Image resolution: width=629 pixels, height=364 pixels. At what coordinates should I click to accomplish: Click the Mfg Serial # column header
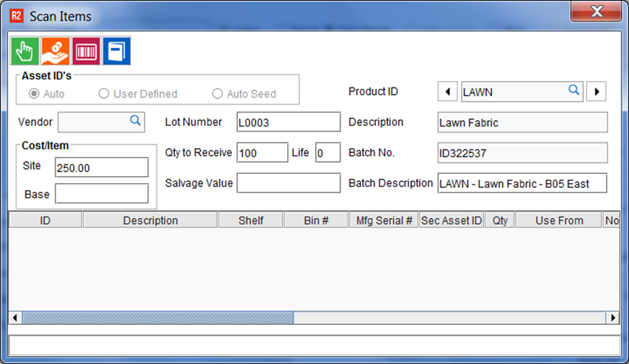click(383, 220)
